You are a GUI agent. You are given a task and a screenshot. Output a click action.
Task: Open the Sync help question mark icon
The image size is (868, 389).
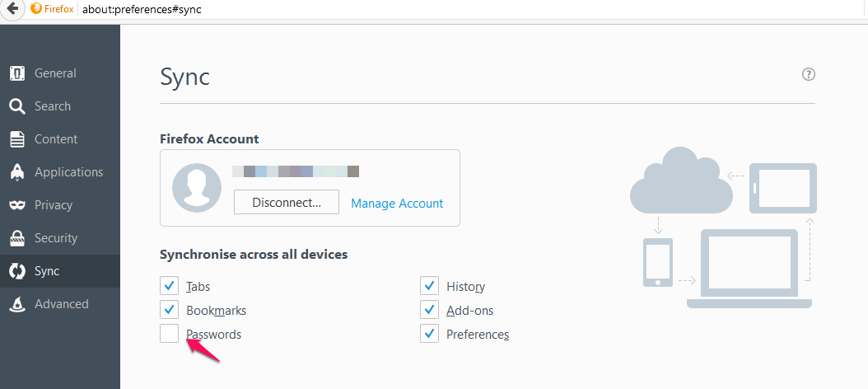pyautogui.click(x=808, y=74)
